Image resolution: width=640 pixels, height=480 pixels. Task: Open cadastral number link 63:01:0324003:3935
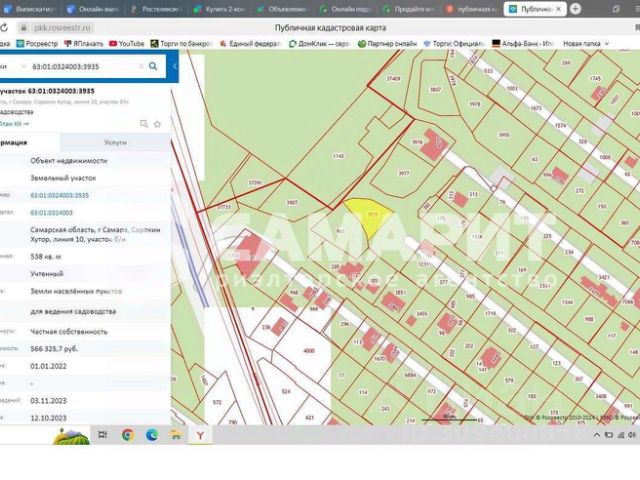(x=60, y=196)
